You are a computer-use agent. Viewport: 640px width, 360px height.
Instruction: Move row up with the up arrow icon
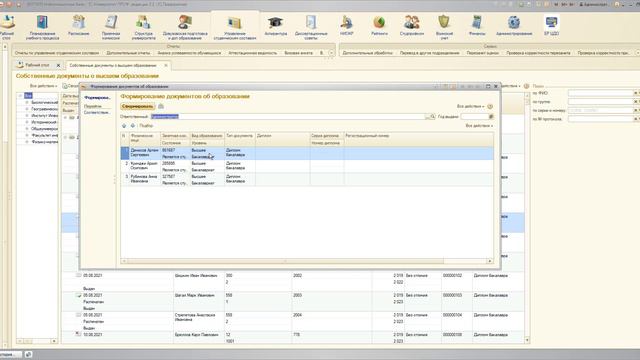pos(124,126)
